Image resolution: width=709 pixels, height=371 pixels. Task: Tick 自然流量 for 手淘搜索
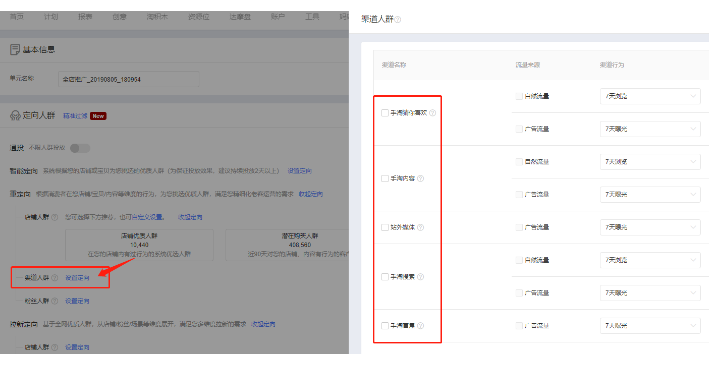pos(519,260)
